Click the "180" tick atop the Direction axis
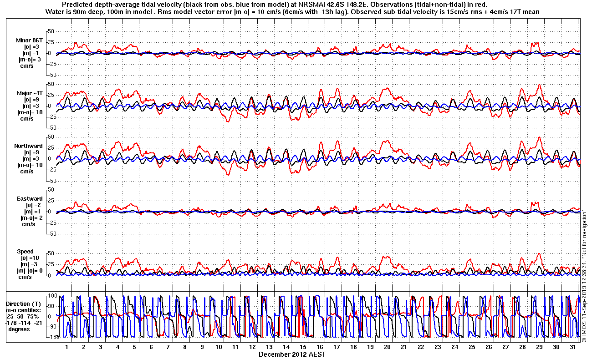Viewport: 592px width, 364px height. pyautogui.click(x=51, y=296)
